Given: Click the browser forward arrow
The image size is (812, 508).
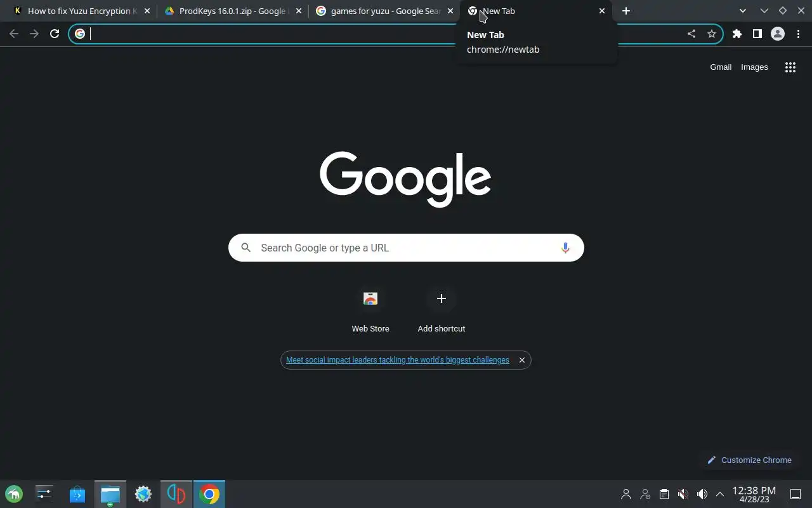Looking at the screenshot, I should point(34,34).
